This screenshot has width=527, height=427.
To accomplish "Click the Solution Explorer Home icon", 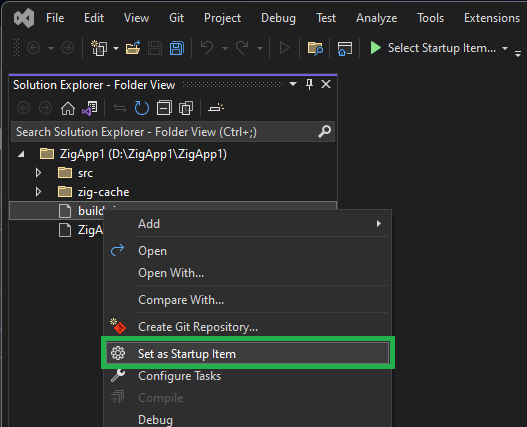I will pos(68,108).
